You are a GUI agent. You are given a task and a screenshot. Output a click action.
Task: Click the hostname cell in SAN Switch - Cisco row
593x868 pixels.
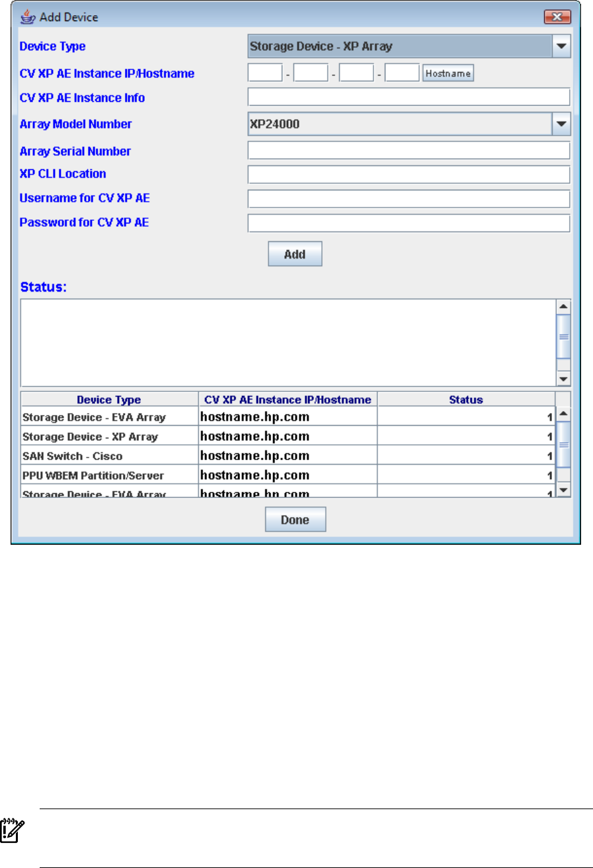288,455
